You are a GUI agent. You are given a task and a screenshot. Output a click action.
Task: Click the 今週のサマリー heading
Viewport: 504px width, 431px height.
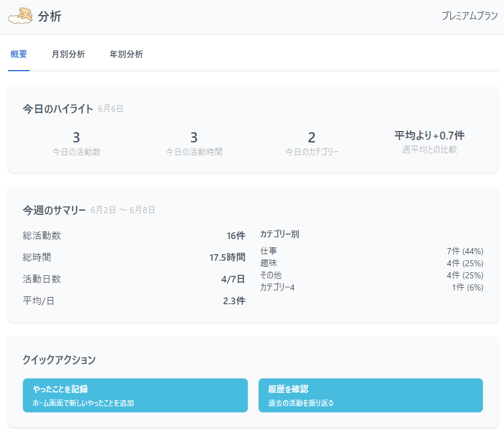click(54, 210)
